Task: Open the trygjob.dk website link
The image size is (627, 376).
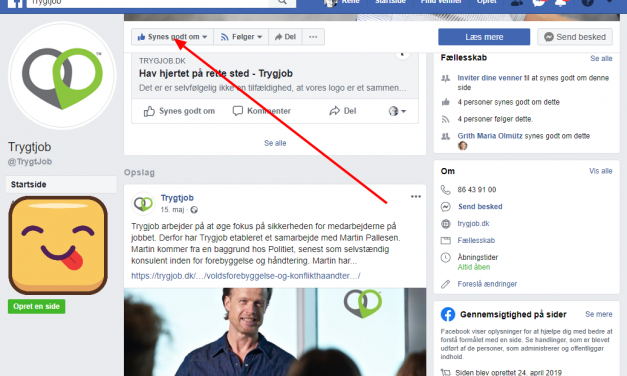Action: 473,224
